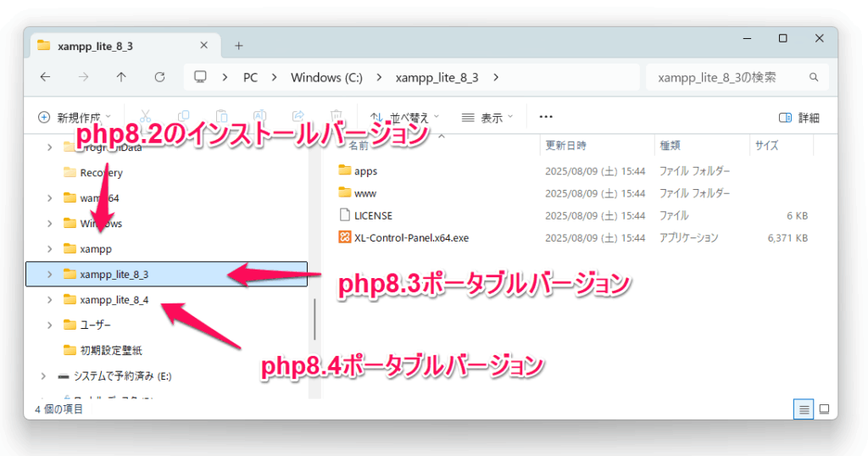868x456 pixels.
Task: Close the xampp_lite_8_3 tab
Action: (203, 46)
